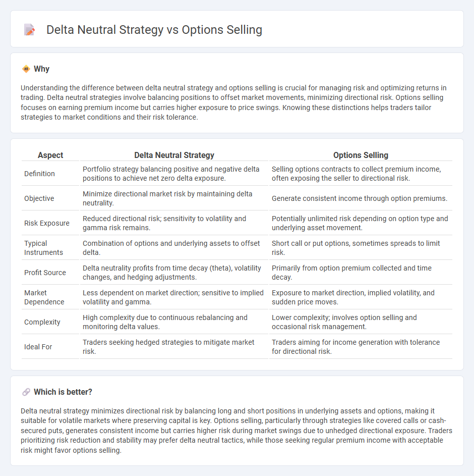Select the Complexity row label
474x476 pixels.
[x=42, y=322]
